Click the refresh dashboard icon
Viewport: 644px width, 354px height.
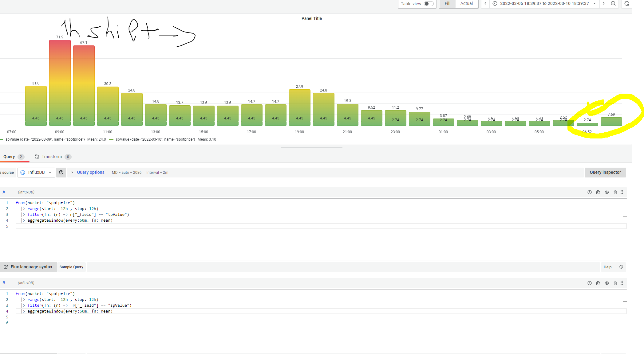(626, 4)
